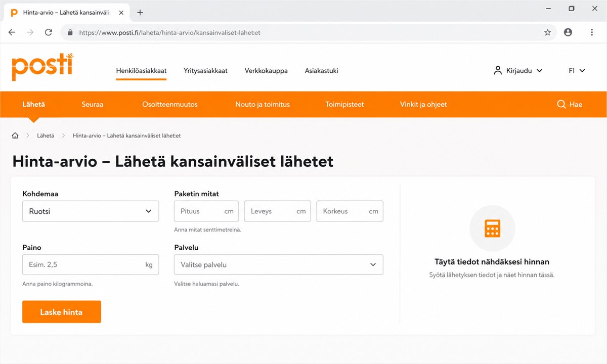Click the browser back arrow
This screenshot has height=364, width=607.
coord(12,32)
